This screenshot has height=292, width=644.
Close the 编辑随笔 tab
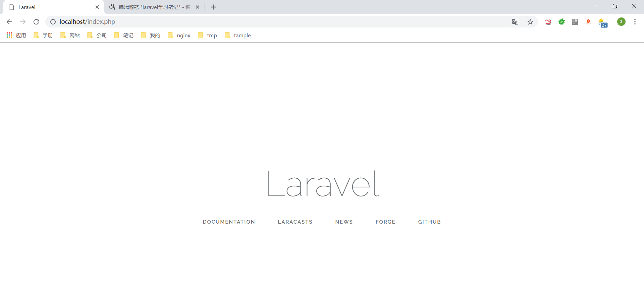[198, 7]
